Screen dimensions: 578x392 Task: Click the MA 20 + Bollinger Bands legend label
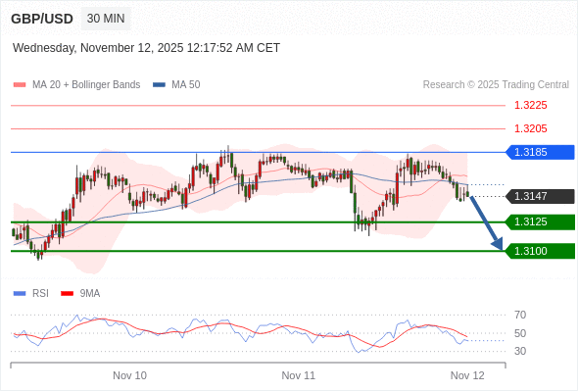[x=86, y=85]
